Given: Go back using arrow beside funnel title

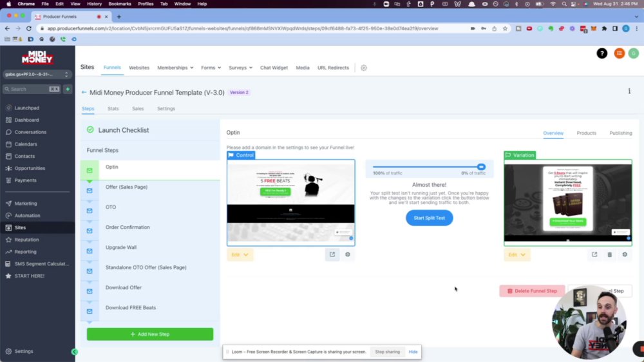Looking at the screenshot, I should [84, 93].
